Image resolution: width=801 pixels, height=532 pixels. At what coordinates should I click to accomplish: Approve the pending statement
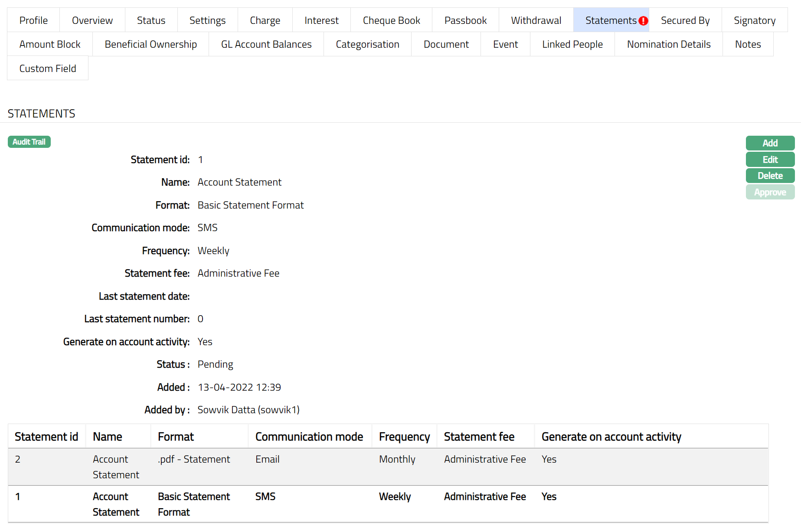770,192
